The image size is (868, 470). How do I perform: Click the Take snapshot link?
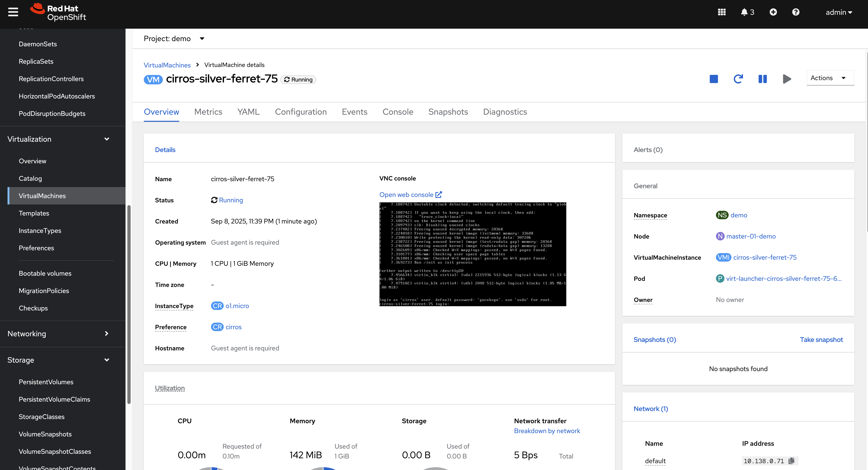point(821,340)
